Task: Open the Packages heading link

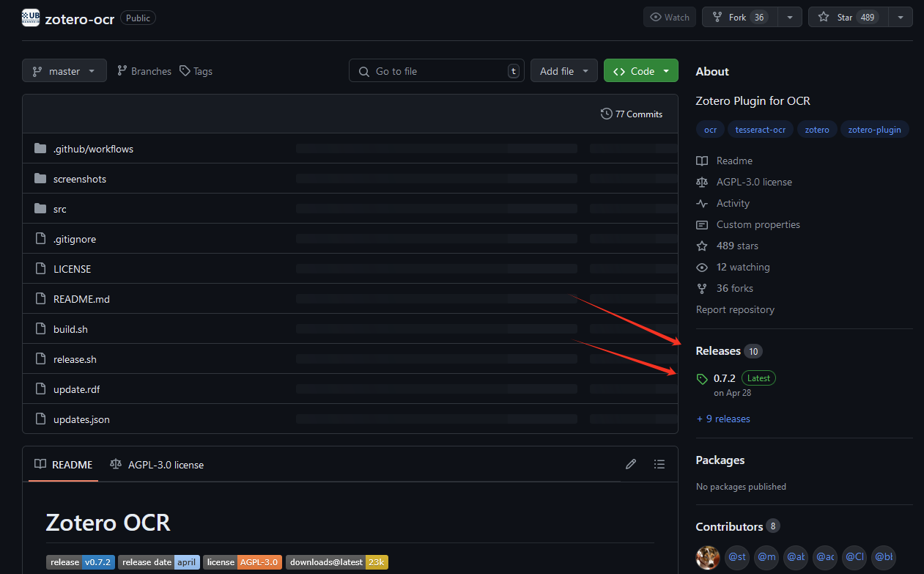Action: (x=720, y=460)
